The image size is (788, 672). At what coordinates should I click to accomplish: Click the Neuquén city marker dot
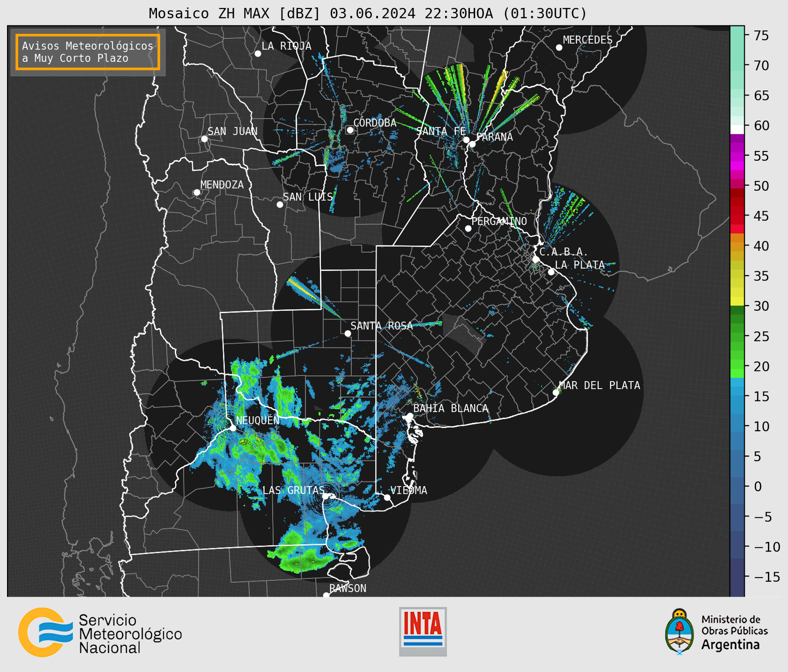point(233,428)
